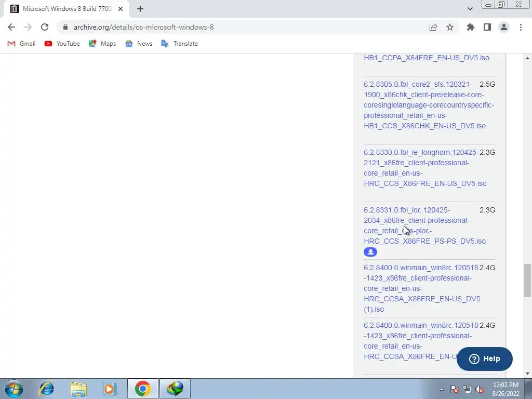Image resolution: width=532 pixels, height=399 pixels.
Task: Open the muted volume tray icon
Action: tap(480, 389)
